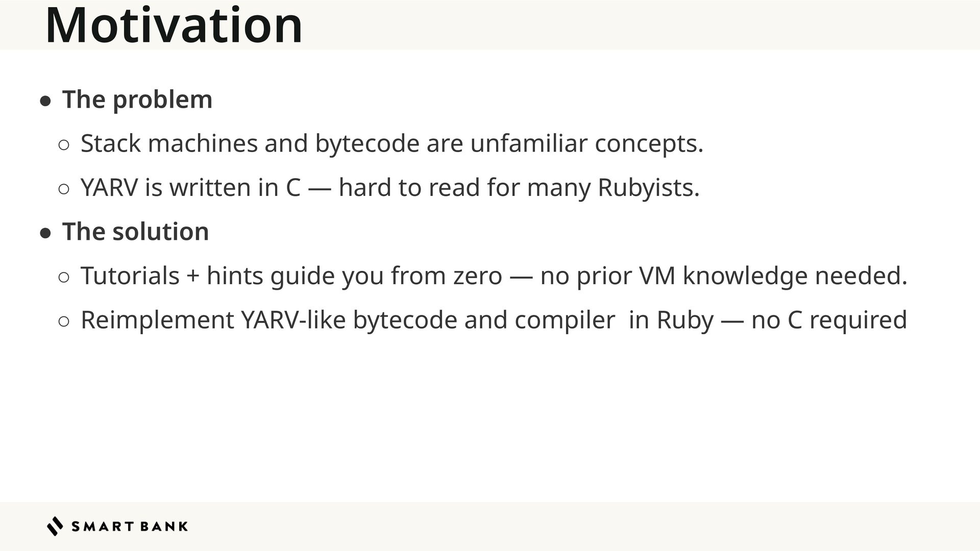This screenshot has height=551, width=980.
Task: Select 'The solution' heading
Action: tap(136, 232)
